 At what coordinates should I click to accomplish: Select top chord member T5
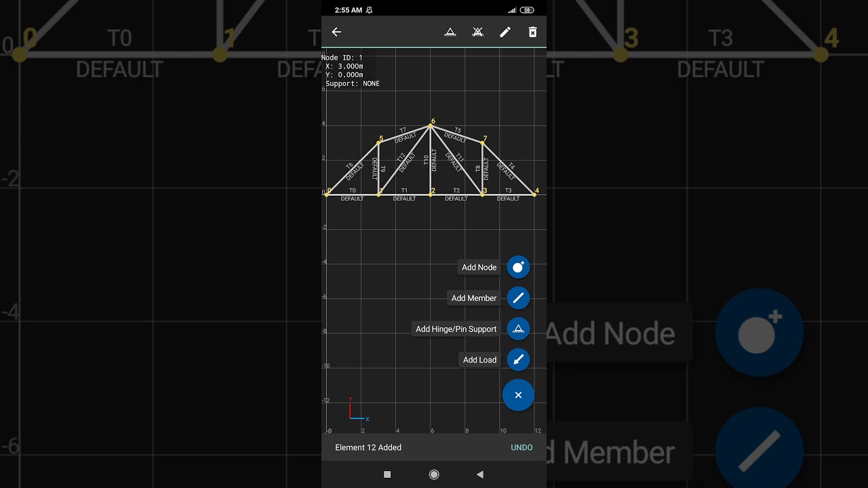(456, 134)
